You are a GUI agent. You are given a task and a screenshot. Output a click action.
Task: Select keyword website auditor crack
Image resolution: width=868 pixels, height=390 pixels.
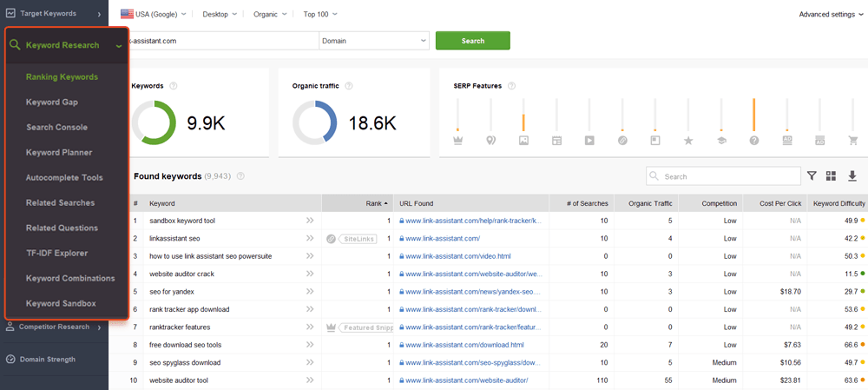pyautogui.click(x=181, y=274)
